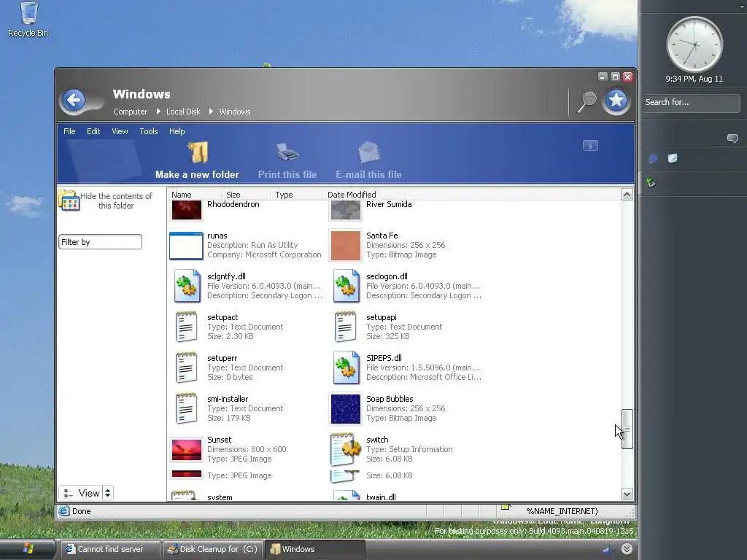Screen dimensions: 747x560
Task: Click Make a new folder label
Action: [197, 175]
